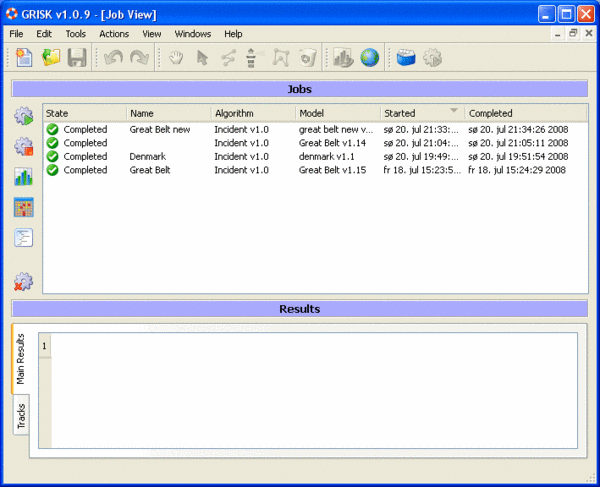Click the new document toolbar icon
600x487 pixels.
(24, 59)
